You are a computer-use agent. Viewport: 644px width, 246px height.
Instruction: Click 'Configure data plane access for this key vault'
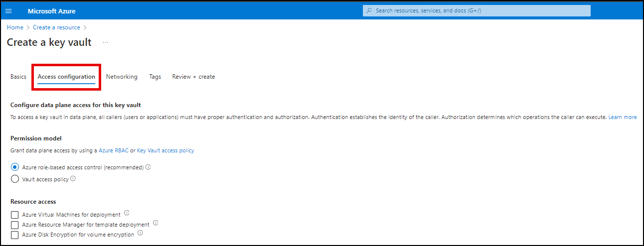tap(76, 105)
